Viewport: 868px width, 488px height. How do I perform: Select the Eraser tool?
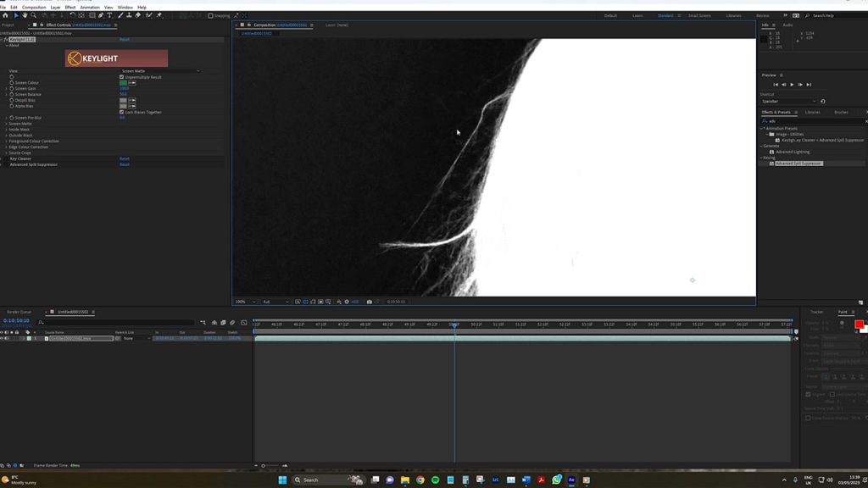[x=138, y=15]
